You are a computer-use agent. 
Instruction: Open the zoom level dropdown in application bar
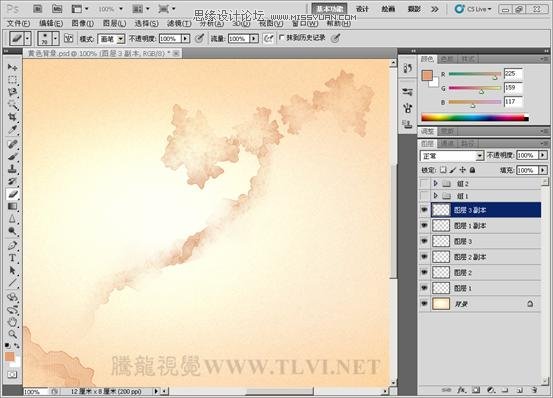[121, 9]
